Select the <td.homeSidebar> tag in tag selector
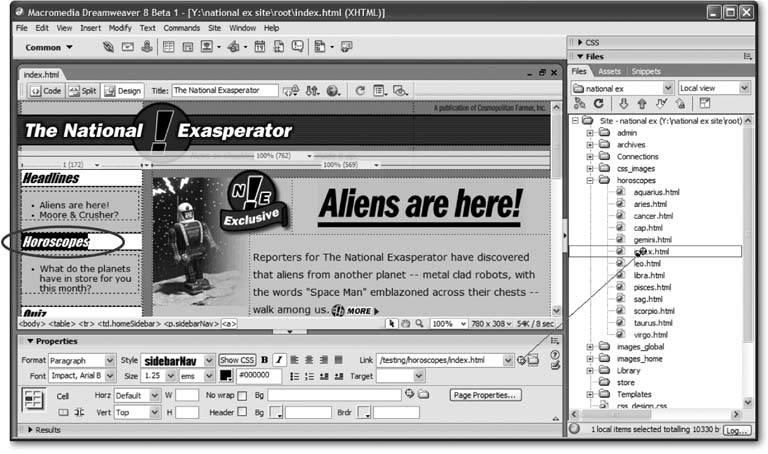Image resolution: width=768 pixels, height=454 pixels. pyautogui.click(x=129, y=324)
